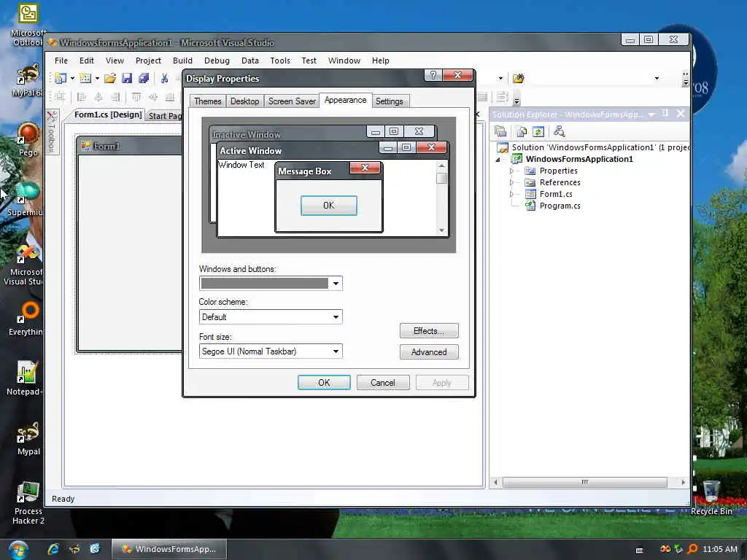The height and width of the screenshot is (560, 747).
Task: Click the New Project toolbar icon
Action: [61, 78]
